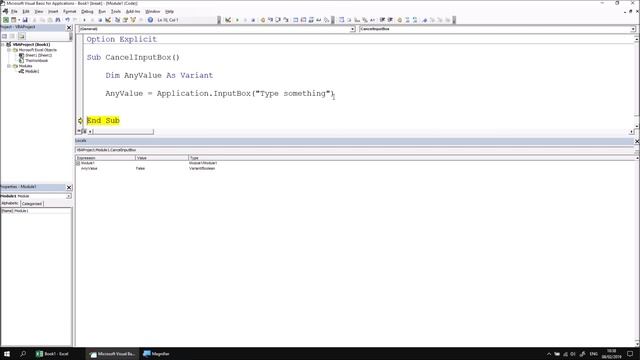The height and width of the screenshot is (360, 640).
Task: Open the Immediate Window debug icon
Action: click(x=303, y=20)
